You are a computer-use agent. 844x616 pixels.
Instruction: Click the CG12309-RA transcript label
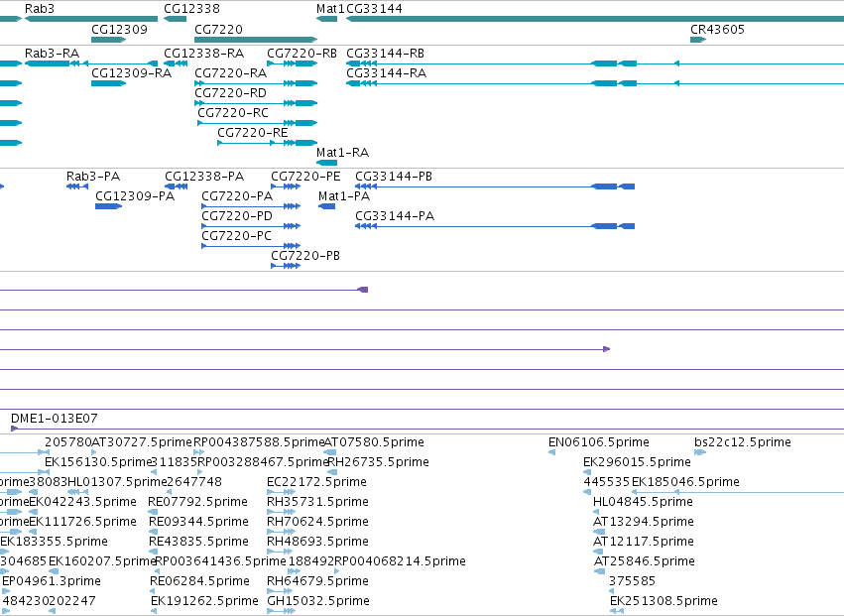(x=132, y=73)
